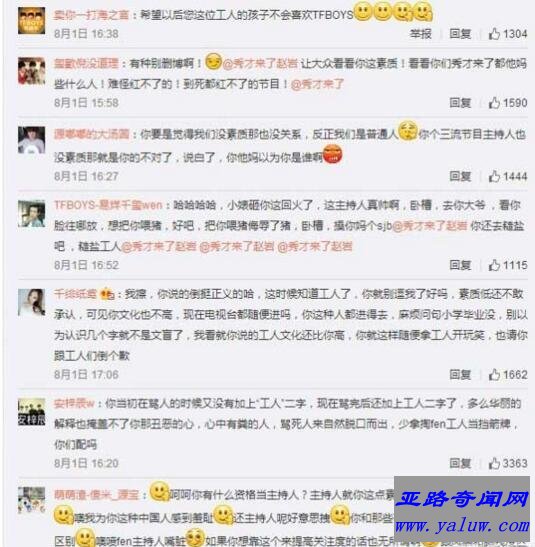Click thumbs-up icon beside 3363
Viewport: 535px width, 547px height.
494,464
